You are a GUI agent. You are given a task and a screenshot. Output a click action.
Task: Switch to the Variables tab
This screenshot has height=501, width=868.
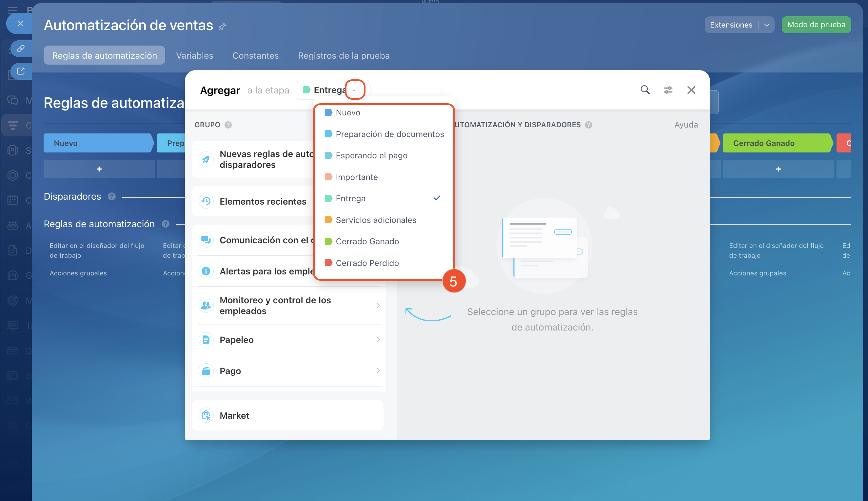pyautogui.click(x=194, y=55)
